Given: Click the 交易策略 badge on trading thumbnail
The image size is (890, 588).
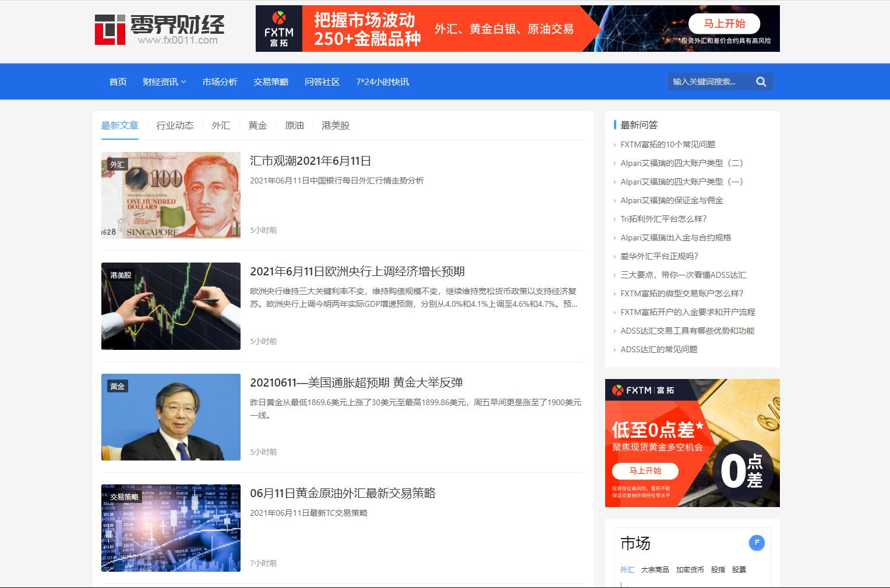Looking at the screenshot, I should pyautogui.click(x=124, y=497).
